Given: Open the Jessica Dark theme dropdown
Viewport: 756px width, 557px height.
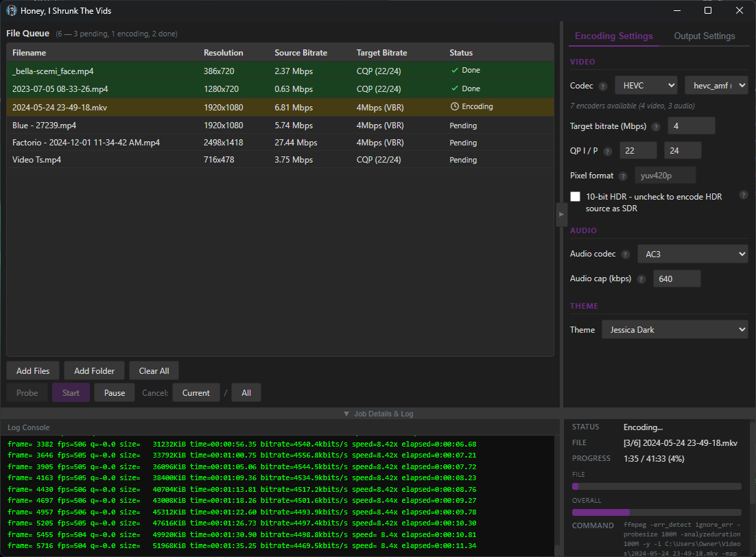Looking at the screenshot, I should point(674,330).
